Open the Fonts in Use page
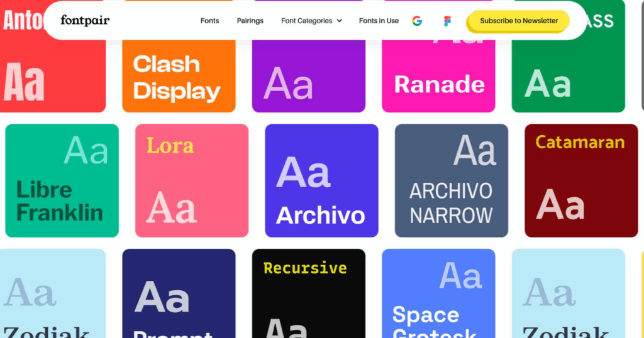 [379, 21]
